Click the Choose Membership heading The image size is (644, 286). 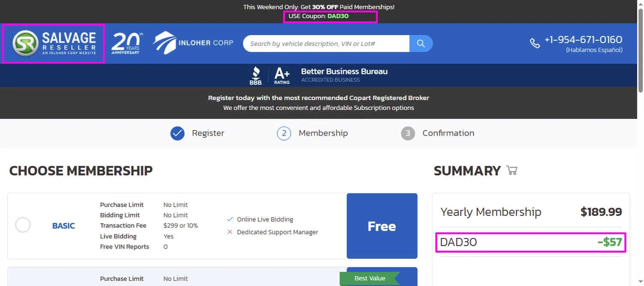[81, 171]
